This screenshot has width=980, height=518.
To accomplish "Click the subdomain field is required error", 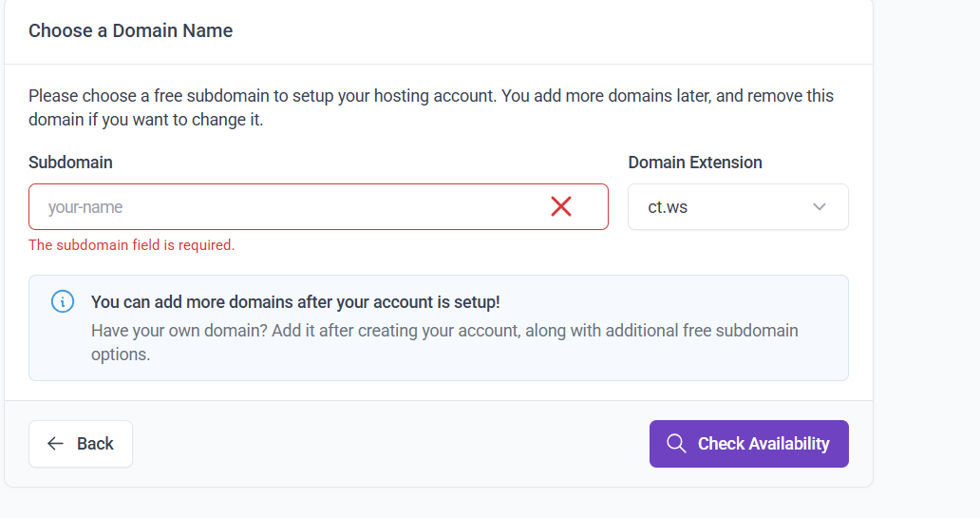I will coord(131,245).
